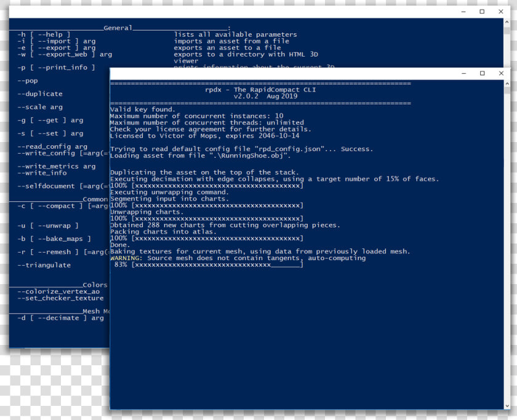Click the '--triangulate' option
This screenshot has width=517, height=420.
(x=44, y=265)
